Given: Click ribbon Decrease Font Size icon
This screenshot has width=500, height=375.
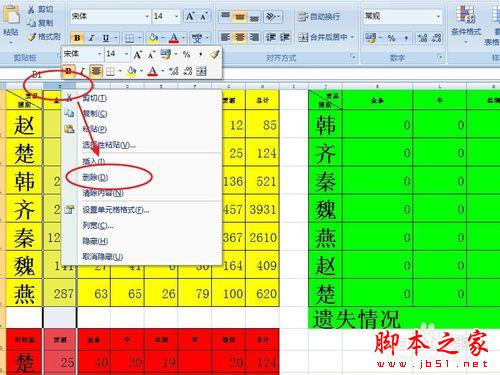Looking at the screenshot, I should pos(203,16).
